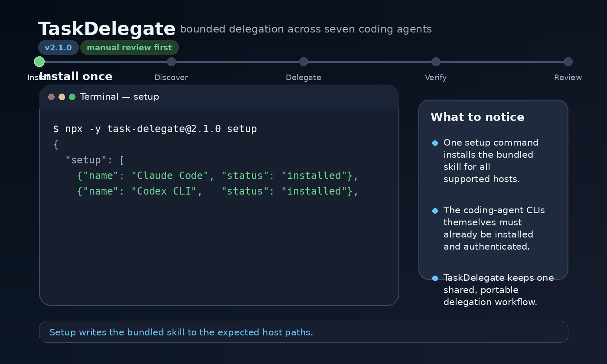Viewport: 607px width, 364px height.
Task: Click the bullet beside One setup command
Action: click(x=435, y=143)
